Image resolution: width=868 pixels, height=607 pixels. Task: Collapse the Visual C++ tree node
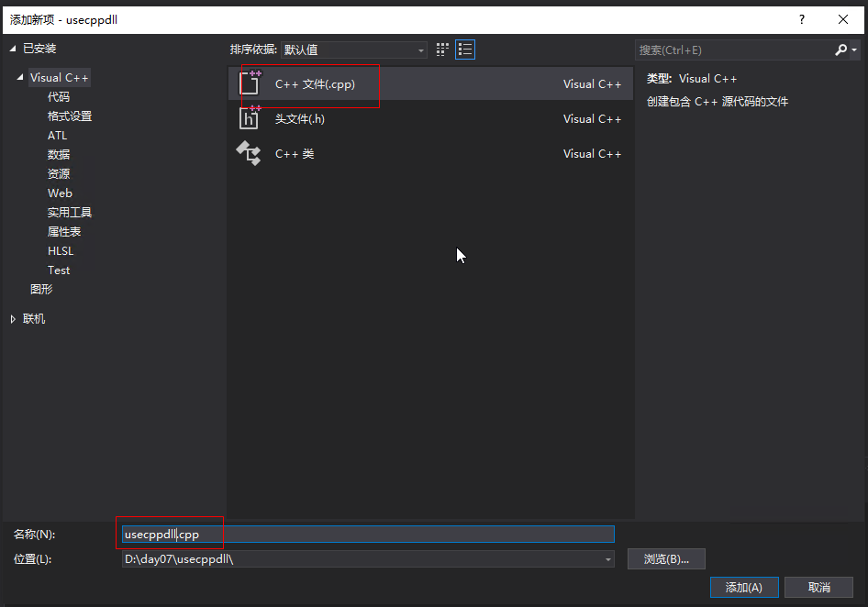tap(20, 77)
